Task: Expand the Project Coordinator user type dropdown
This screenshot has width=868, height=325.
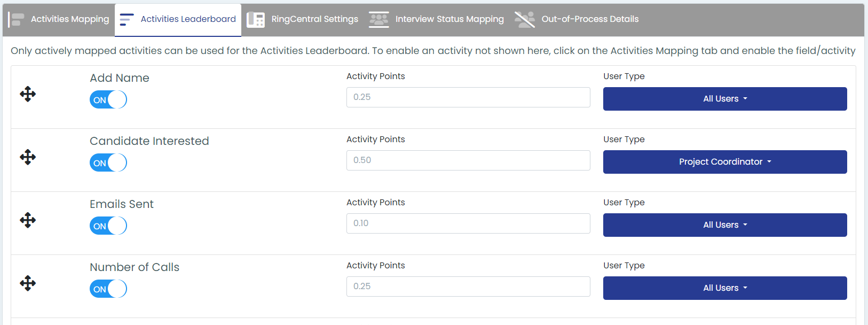Action: coord(725,162)
